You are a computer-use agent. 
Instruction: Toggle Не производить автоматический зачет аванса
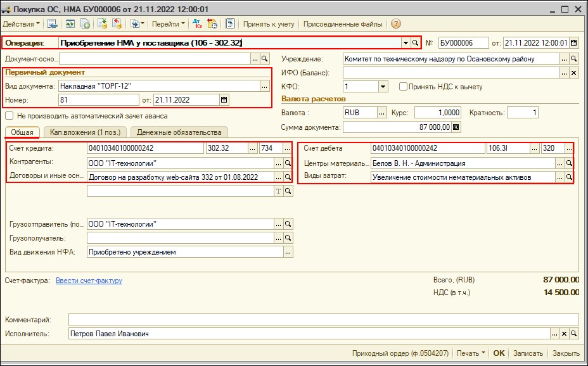[x=9, y=116]
